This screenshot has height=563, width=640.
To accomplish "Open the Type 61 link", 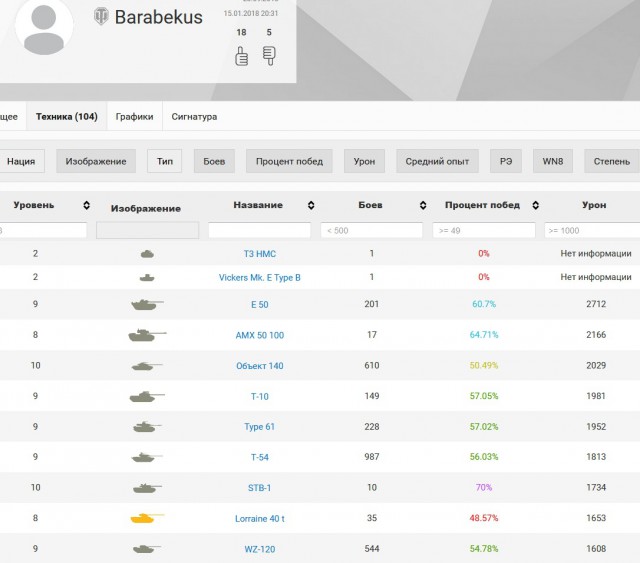I will click(260, 427).
